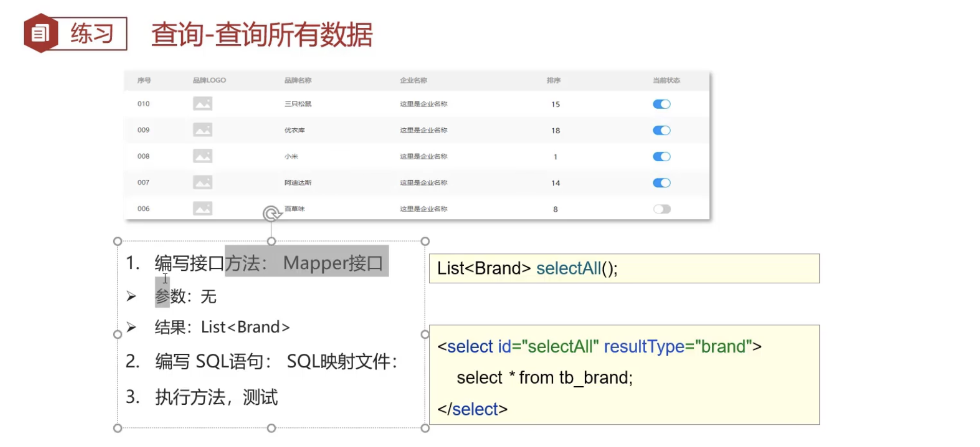Click the 品牌LOGO column header
Screen dimensions: 980x447
click(x=209, y=80)
